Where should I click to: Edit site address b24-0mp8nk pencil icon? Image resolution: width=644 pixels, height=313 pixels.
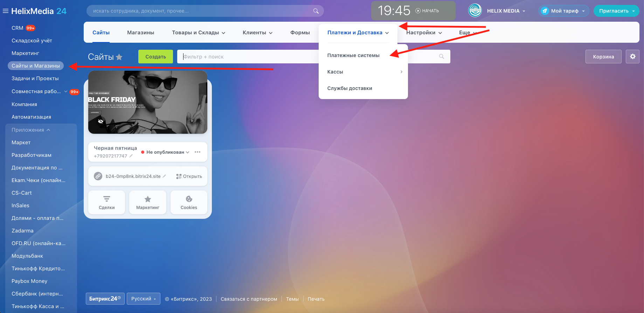(164, 176)
